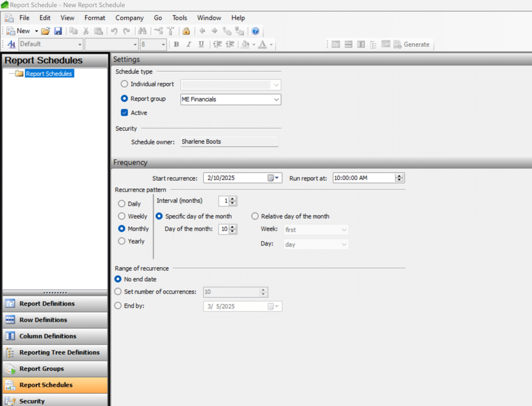Open the Start recurrence date picker
The height and width of the screenshot is (406, 532).
click(x=274, y=178)
